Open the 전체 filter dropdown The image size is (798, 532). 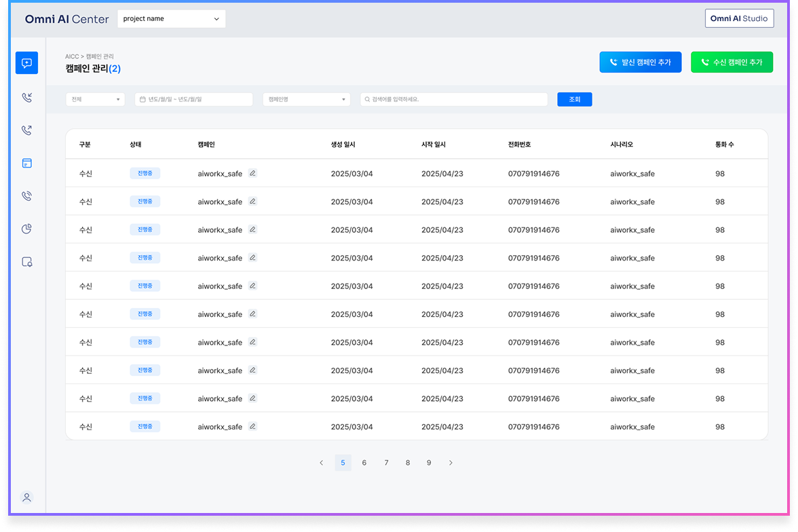point(95,99)
